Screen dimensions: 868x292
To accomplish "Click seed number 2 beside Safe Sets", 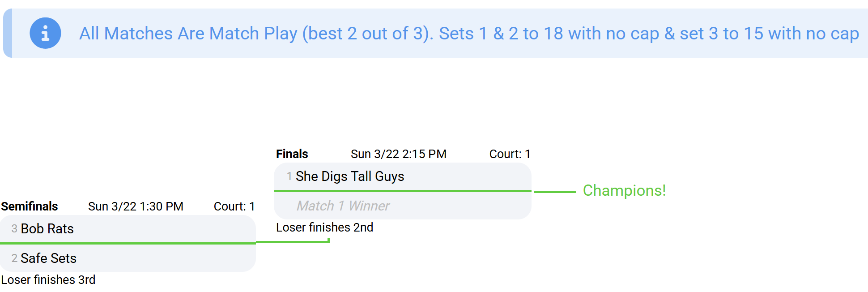I will [14, 258].
